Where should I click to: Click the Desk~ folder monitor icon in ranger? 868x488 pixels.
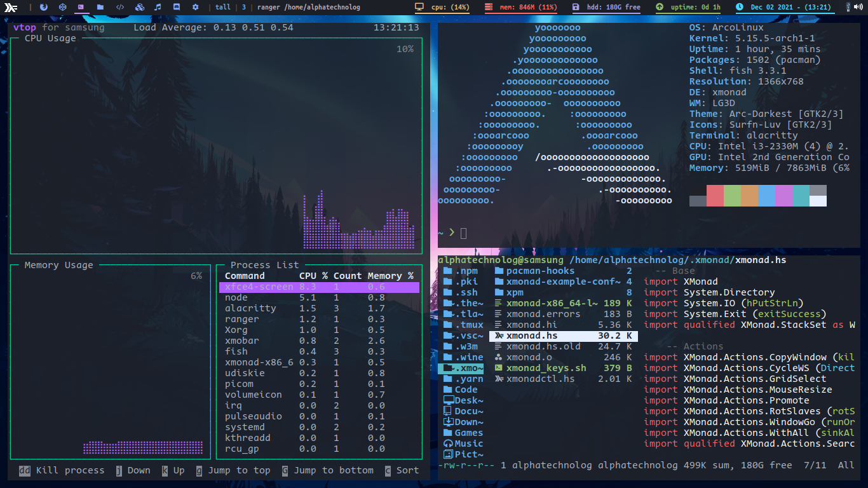[x=449, y=400]
